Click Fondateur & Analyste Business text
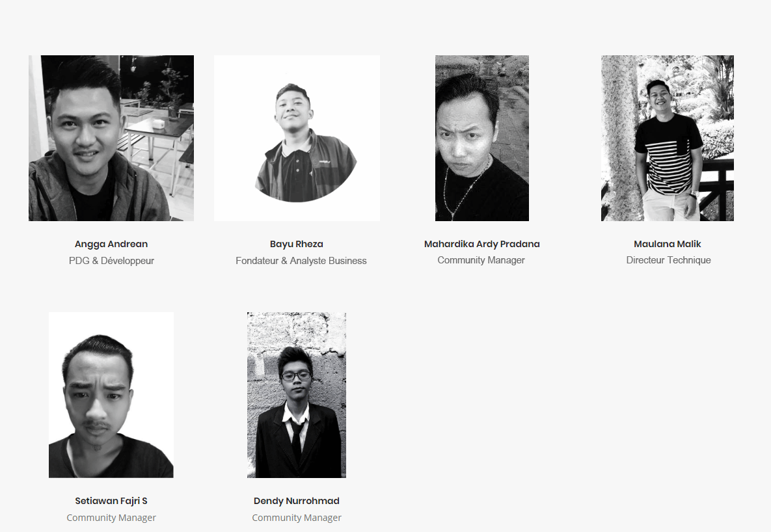The width and height of the screenshot is (771, 532). 301,261
